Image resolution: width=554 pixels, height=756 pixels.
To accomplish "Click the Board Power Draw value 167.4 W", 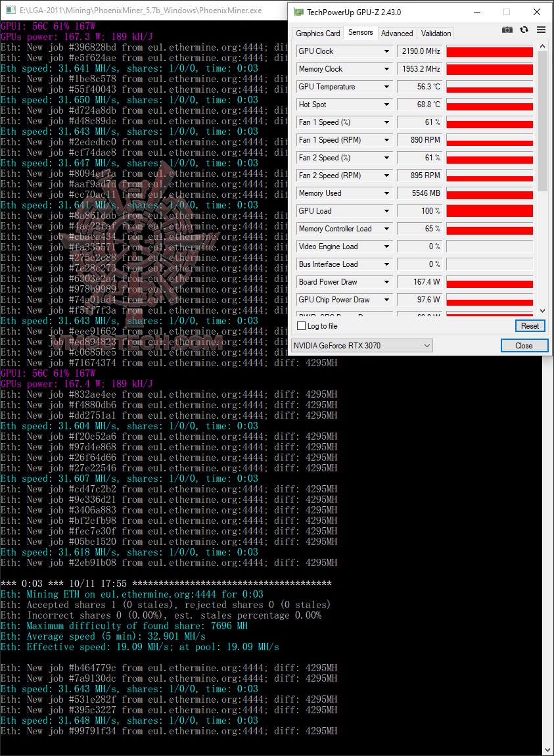I will click(x=419, y=282).
